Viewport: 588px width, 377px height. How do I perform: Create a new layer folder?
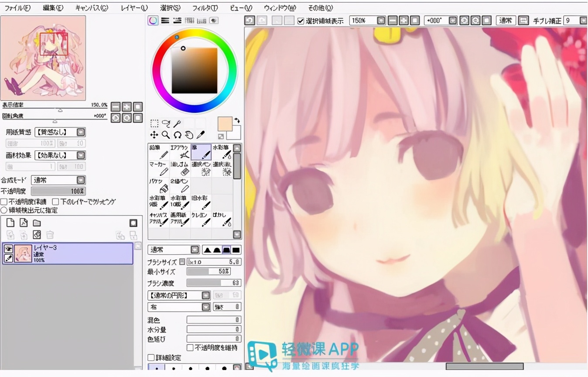point(37,223)
